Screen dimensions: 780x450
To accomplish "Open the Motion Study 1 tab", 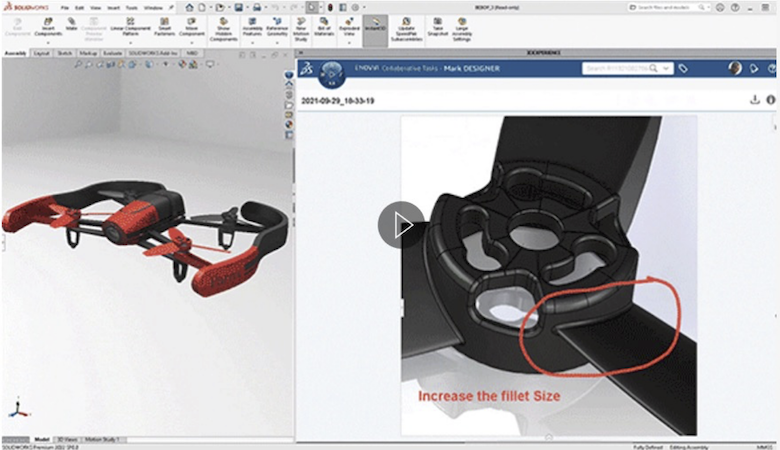I will click(x=104, y=439).
